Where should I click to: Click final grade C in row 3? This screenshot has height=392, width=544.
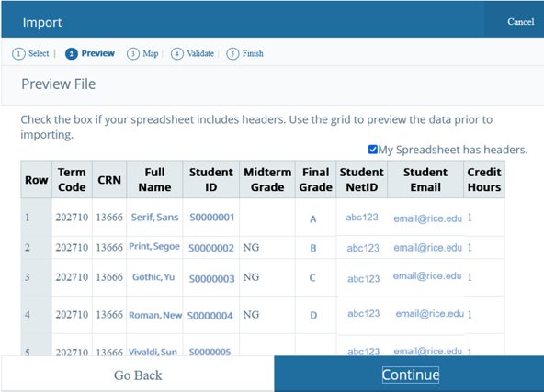click(312, 277)
